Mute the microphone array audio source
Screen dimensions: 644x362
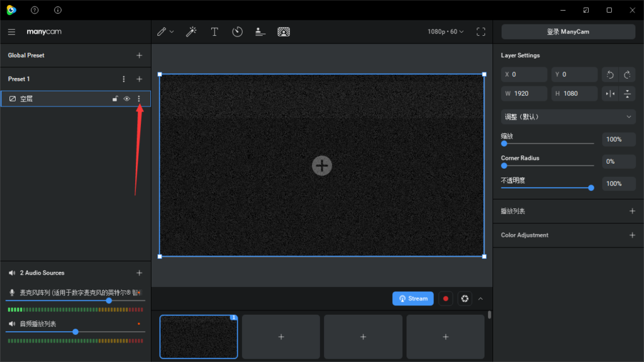[12, 293]
